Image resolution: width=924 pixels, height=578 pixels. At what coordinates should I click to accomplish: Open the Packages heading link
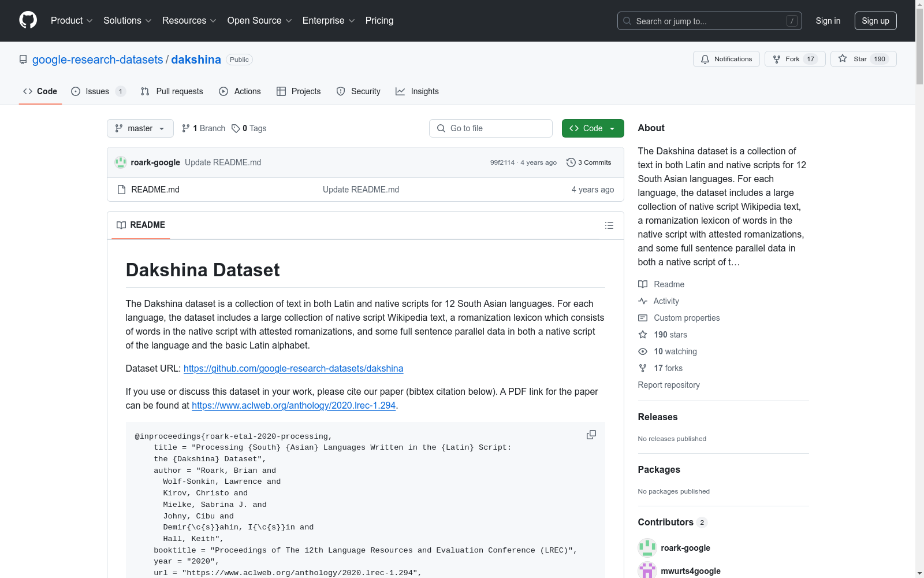(659, 470)
